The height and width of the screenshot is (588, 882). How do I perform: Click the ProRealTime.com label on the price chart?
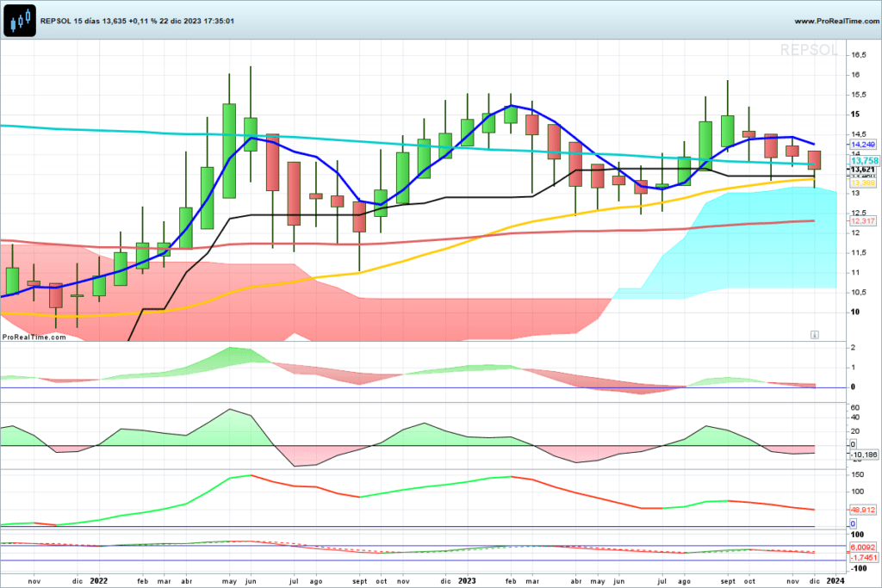click(x=34, y=337)
